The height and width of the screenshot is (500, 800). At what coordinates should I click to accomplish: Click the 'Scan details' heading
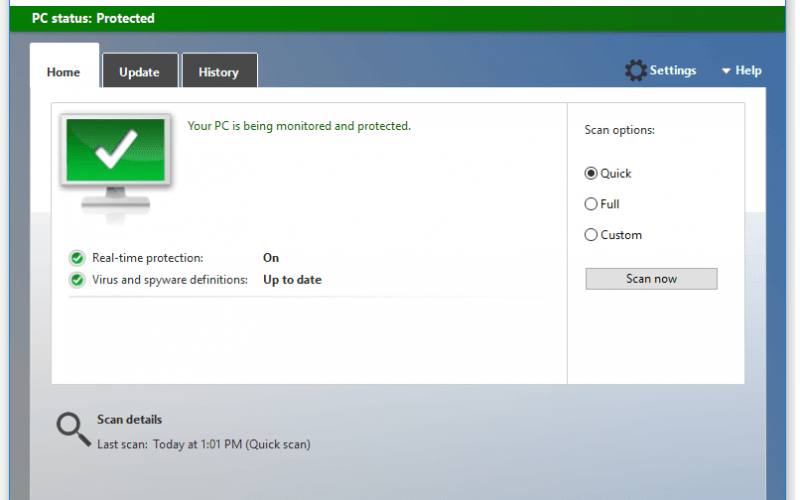click(130, 419)
